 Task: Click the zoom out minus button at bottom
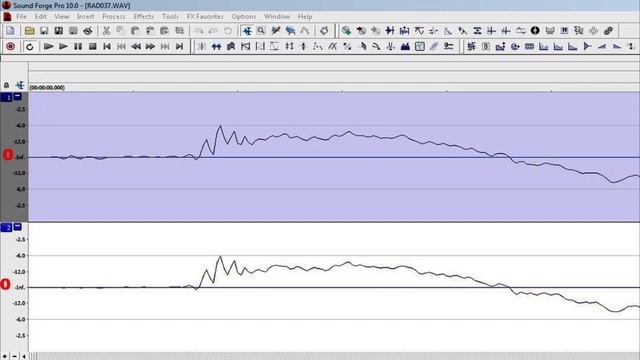click(14, 356)
